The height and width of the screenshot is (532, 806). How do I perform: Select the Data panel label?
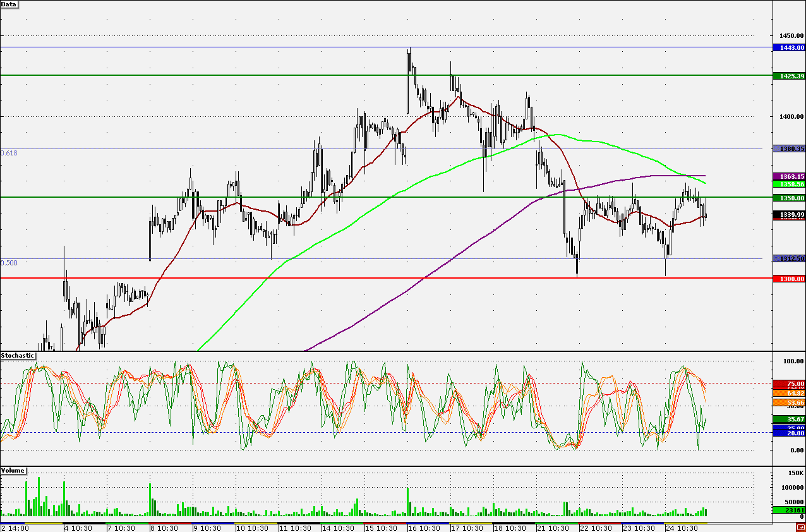(9, 4)
